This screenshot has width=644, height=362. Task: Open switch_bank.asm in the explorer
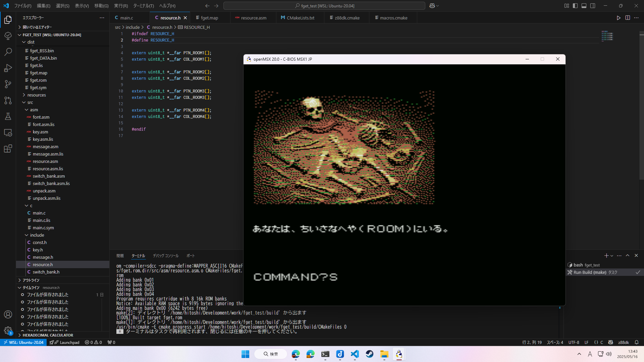point(49,176)
